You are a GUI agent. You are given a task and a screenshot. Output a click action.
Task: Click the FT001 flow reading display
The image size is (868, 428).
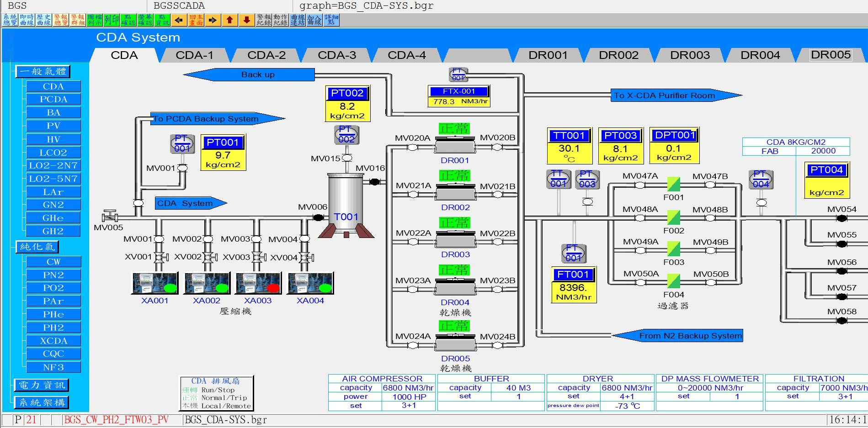[x=573, y=285]
